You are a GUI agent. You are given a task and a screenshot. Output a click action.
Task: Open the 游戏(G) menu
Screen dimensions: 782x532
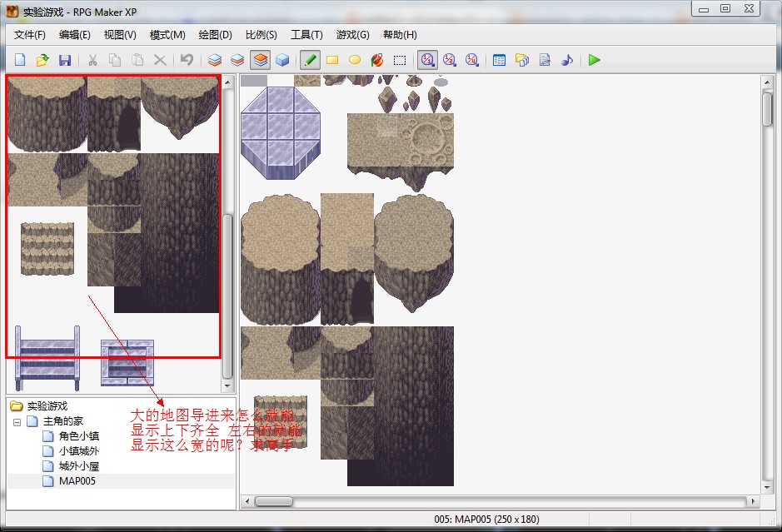pyautogui.click(x=352, y=35)
